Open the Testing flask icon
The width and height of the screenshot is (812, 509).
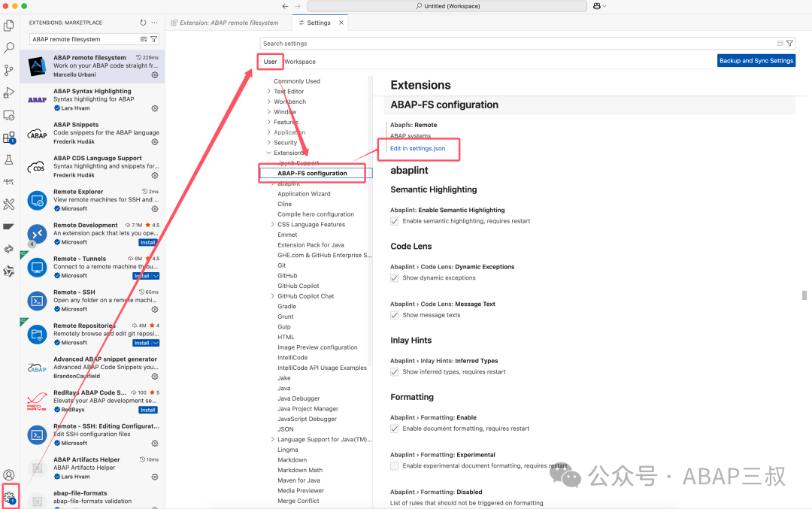coord(9,159)
